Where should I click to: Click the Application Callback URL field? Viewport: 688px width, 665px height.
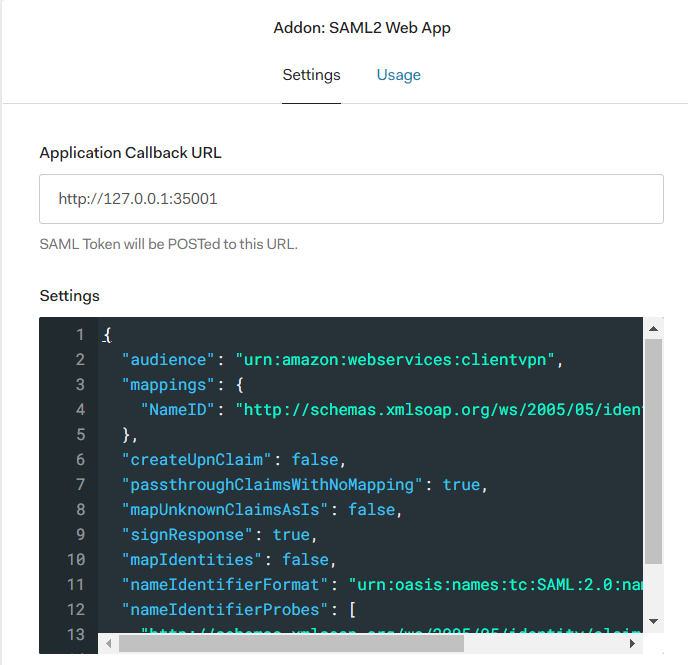click(351, 199)
